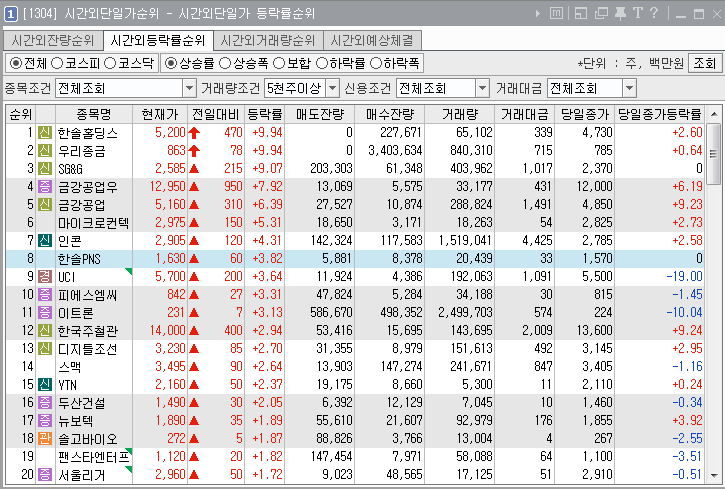Select the 상승률 radio button
Image resolution: width=725 pixels, height=489 pixels.
[x=171, y=63]
